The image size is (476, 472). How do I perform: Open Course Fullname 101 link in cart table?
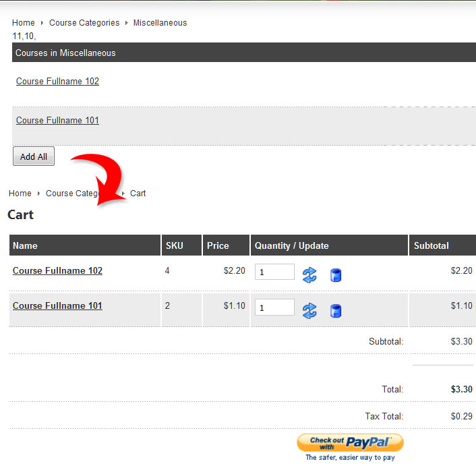coord(57,306)
